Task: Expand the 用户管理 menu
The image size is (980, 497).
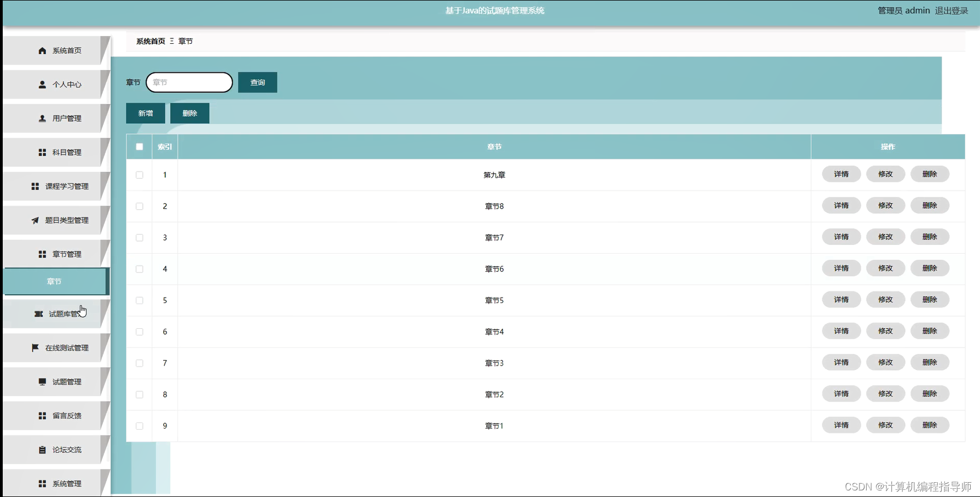Action: point(56,118)
